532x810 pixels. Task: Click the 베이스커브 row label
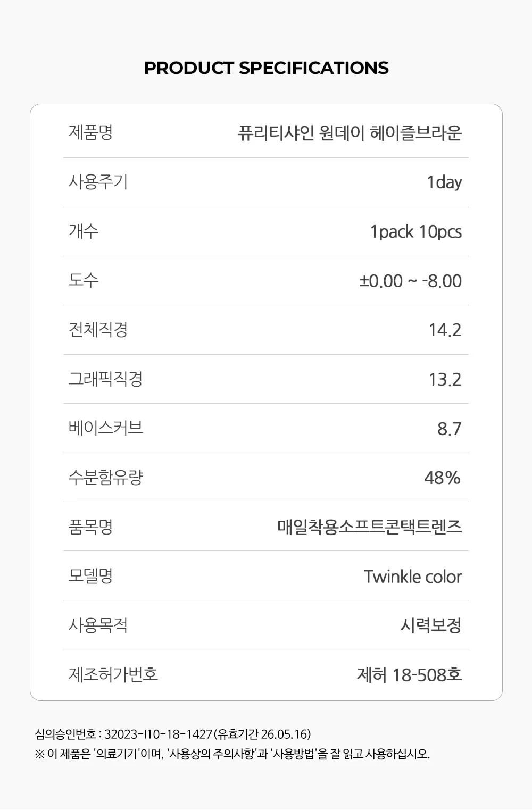[105, 428]
